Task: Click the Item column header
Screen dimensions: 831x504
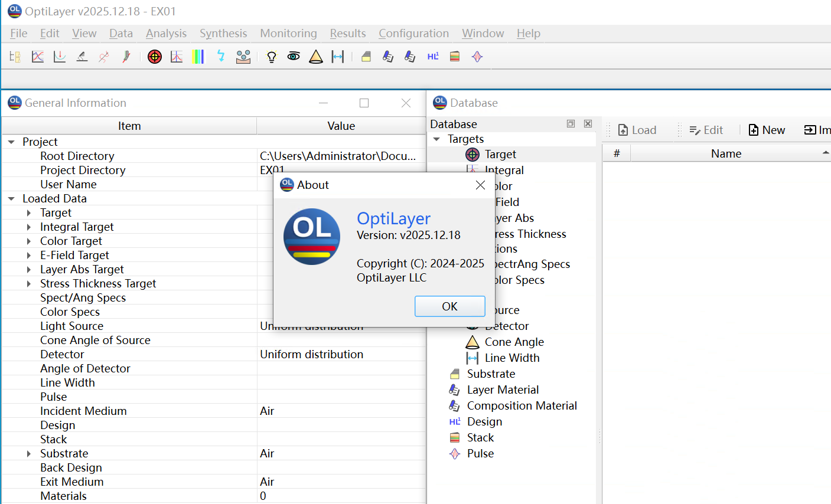Action: tap(129, 126)
